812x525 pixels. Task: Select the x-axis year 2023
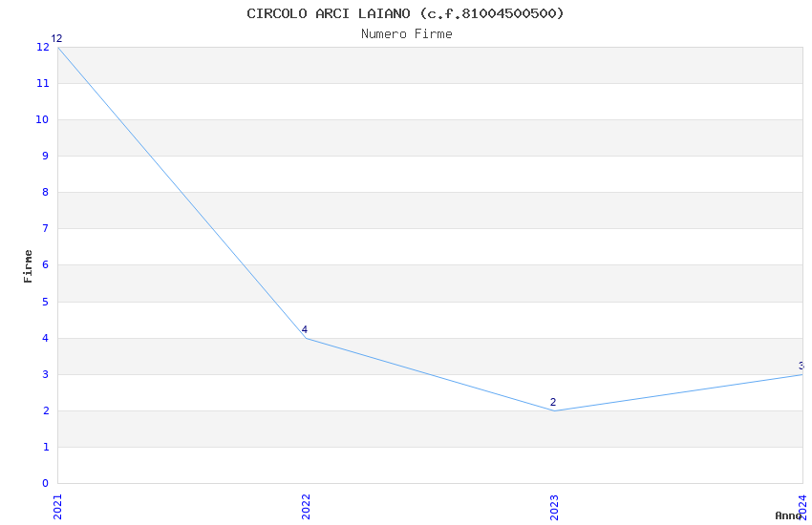click(x=554, y=507)
